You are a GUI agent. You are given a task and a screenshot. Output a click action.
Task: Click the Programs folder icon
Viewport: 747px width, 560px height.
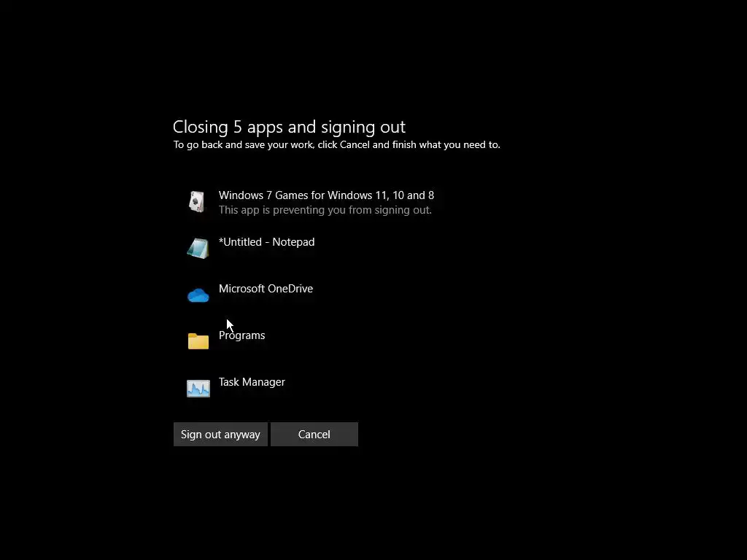[198, 341]
